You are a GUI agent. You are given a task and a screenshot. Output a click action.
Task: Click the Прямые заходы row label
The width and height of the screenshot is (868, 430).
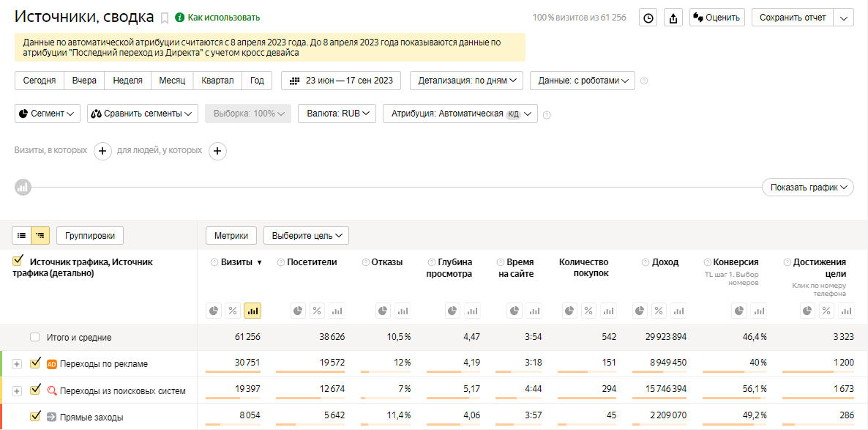91,418
